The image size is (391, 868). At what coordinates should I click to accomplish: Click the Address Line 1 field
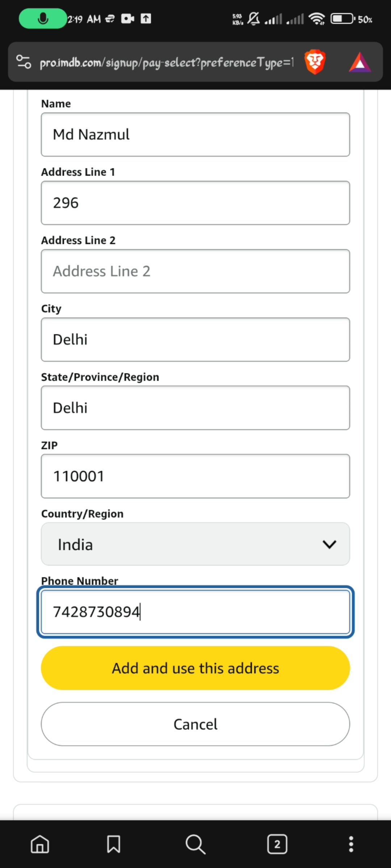point(195,203)
